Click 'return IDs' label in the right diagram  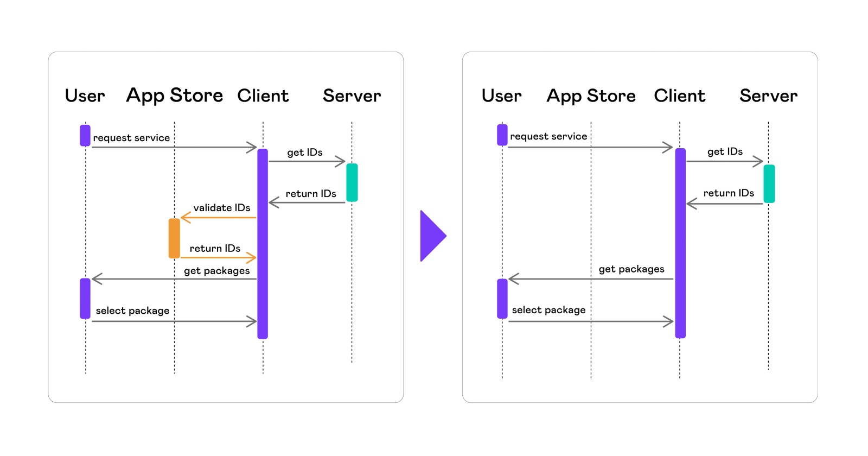click(x=729, y=193)
